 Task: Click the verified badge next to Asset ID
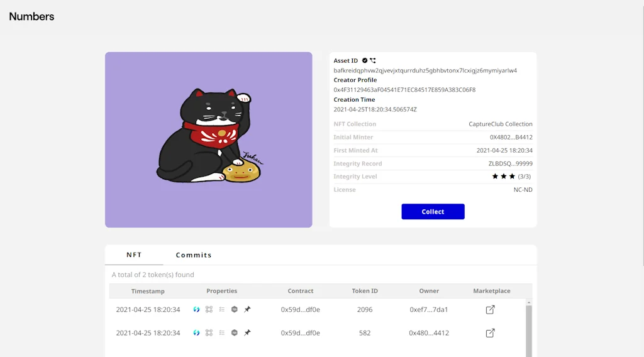pyautogui.click(x=364, y=60)
